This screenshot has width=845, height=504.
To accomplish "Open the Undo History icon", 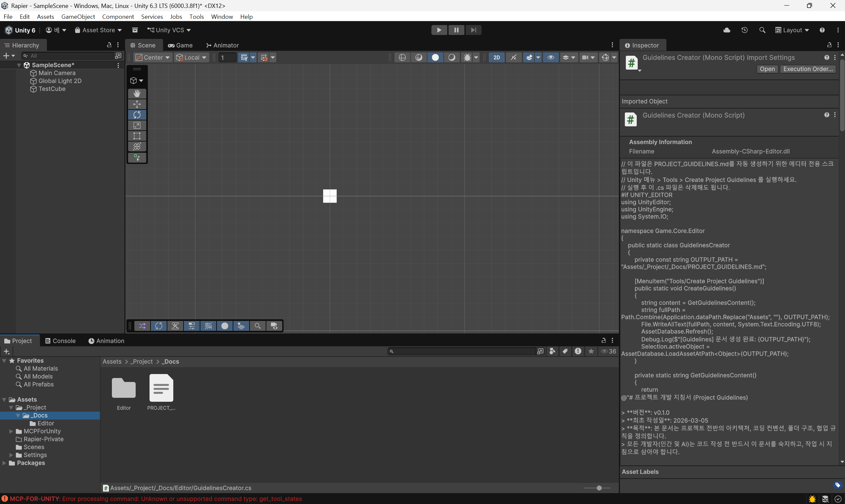I will pyautogui.click(x=744, y=30).
